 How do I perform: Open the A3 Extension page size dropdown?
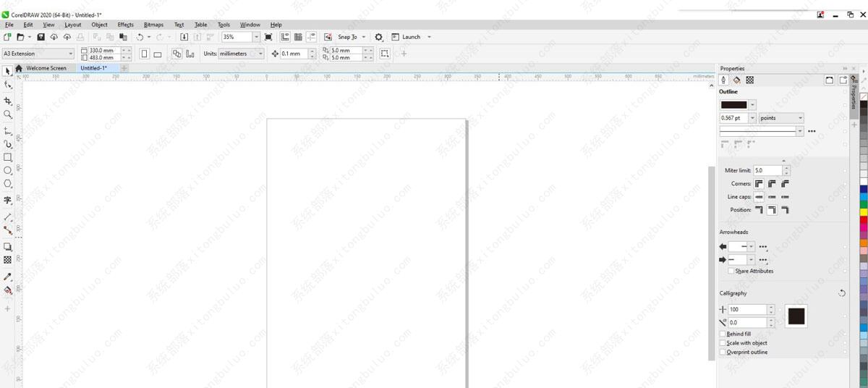(70, 54)
